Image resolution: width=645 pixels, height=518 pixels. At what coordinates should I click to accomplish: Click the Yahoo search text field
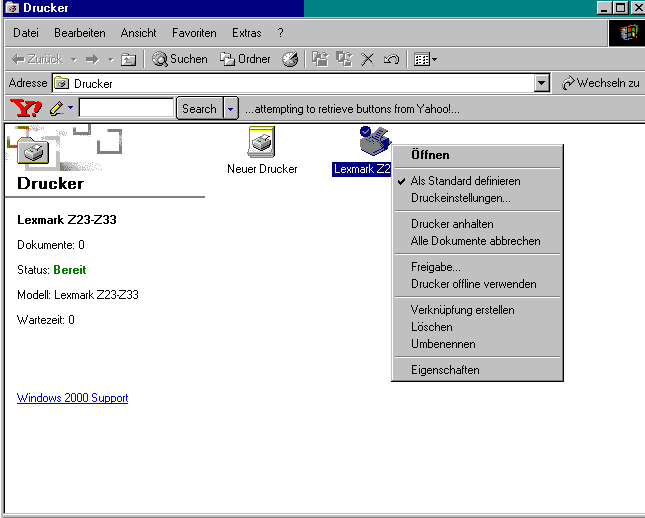pyautogui.click(x=126, y=108)
